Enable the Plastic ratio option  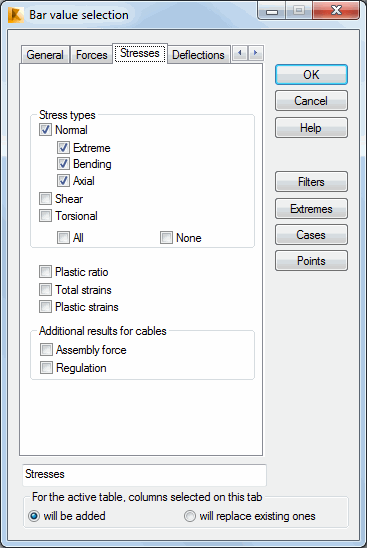[x=45, y=272]
